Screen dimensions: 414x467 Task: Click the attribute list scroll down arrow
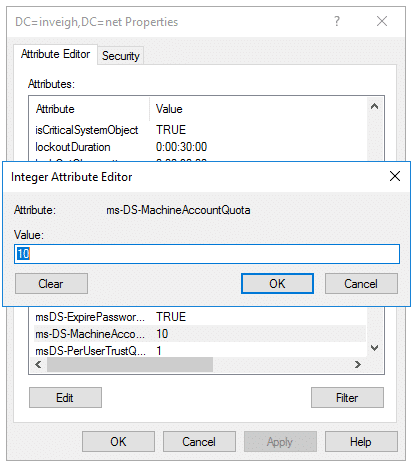375,348
